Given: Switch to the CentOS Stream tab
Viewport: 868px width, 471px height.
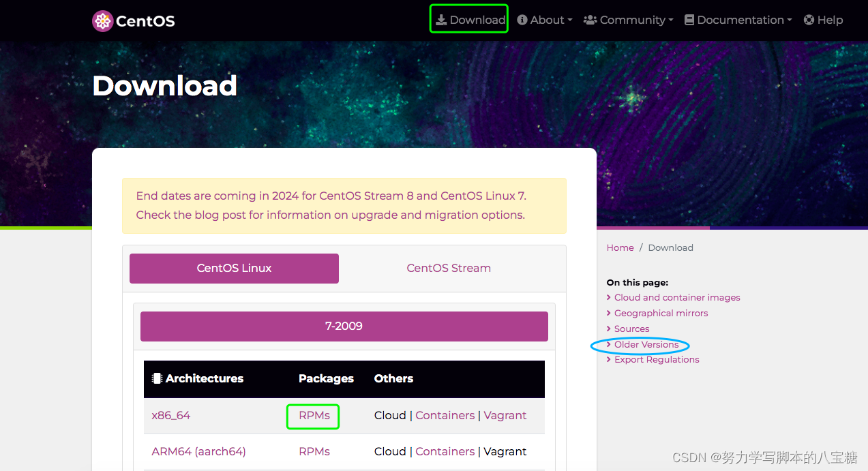Looking at the screenshot, I should click(449, 269).
